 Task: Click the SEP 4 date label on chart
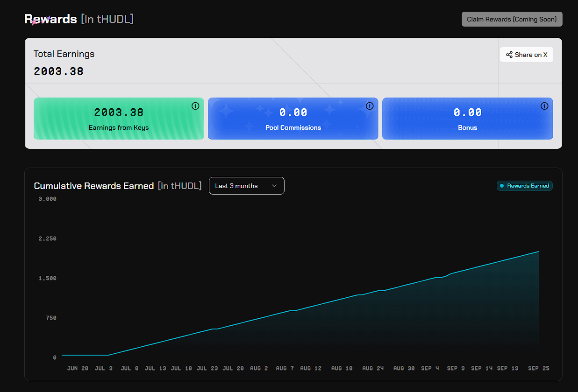point(430,368)
